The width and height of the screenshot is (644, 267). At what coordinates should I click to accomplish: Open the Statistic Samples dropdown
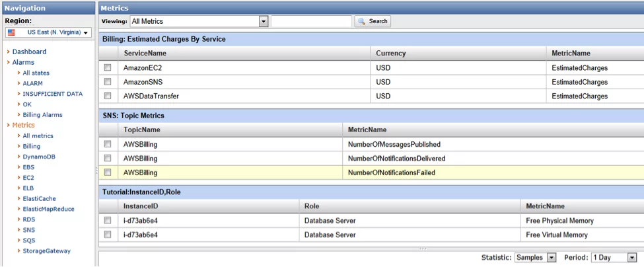point(535,258)
